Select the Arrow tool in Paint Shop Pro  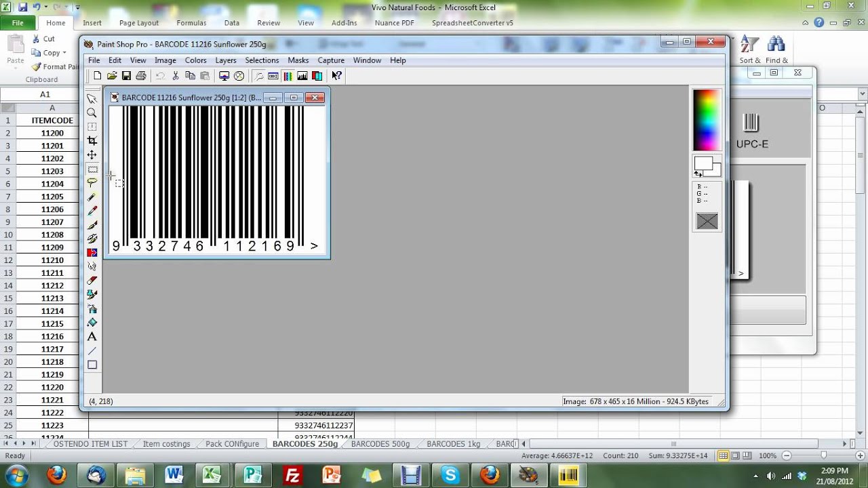(92, 98)
